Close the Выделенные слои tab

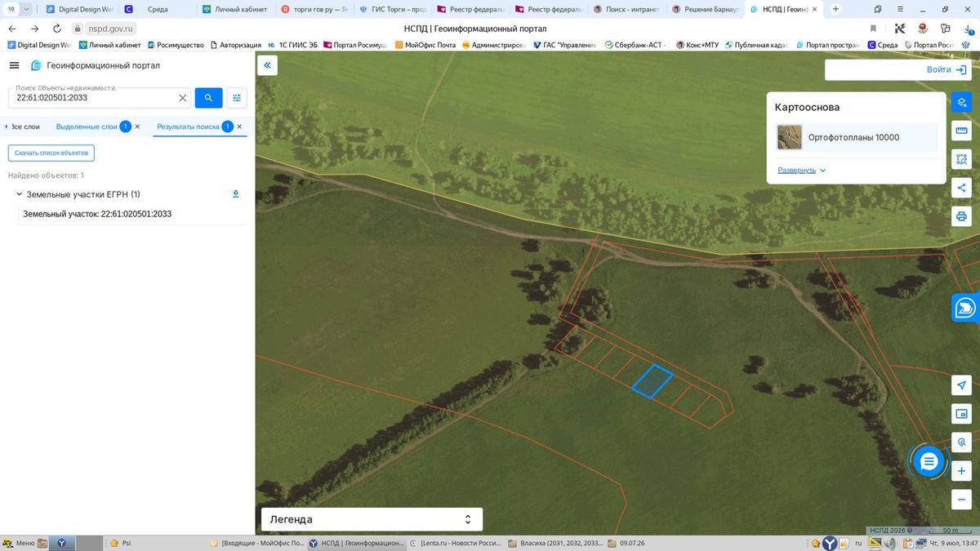(x=137, y=127)
